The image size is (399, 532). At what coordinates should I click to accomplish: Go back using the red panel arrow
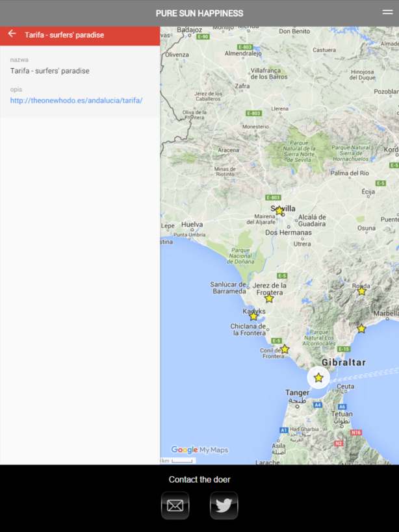pyautogui.click(x=12, y=34)
